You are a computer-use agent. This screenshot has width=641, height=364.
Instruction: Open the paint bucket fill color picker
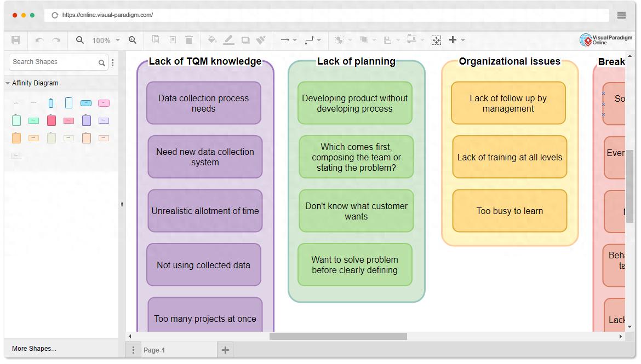[212, 40]
